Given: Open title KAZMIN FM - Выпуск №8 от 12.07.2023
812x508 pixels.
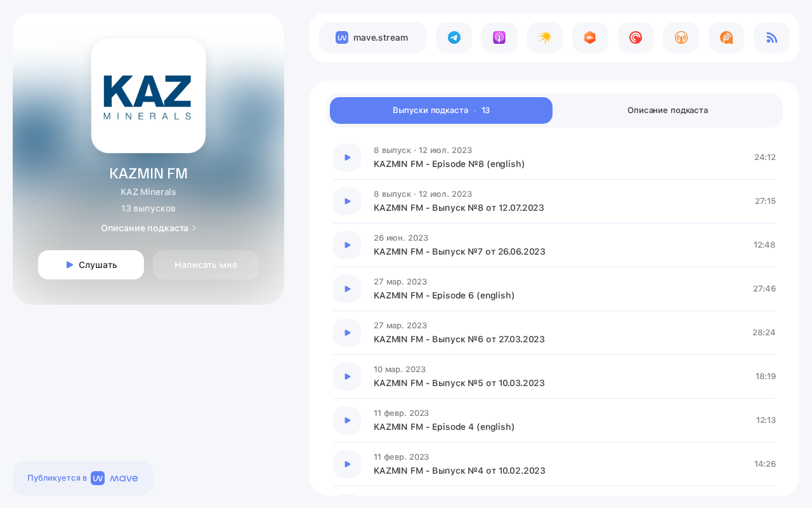Looking at the screenshot, I should coord(459,208).
